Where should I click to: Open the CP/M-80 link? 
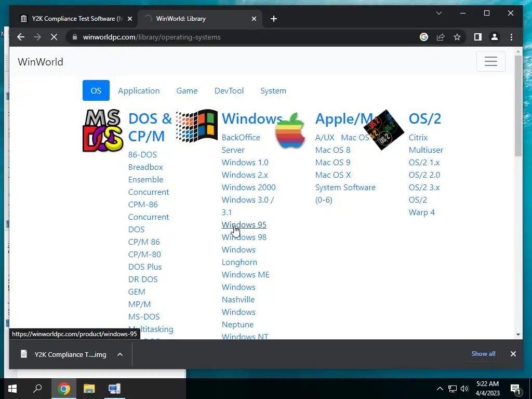point(144,254)
